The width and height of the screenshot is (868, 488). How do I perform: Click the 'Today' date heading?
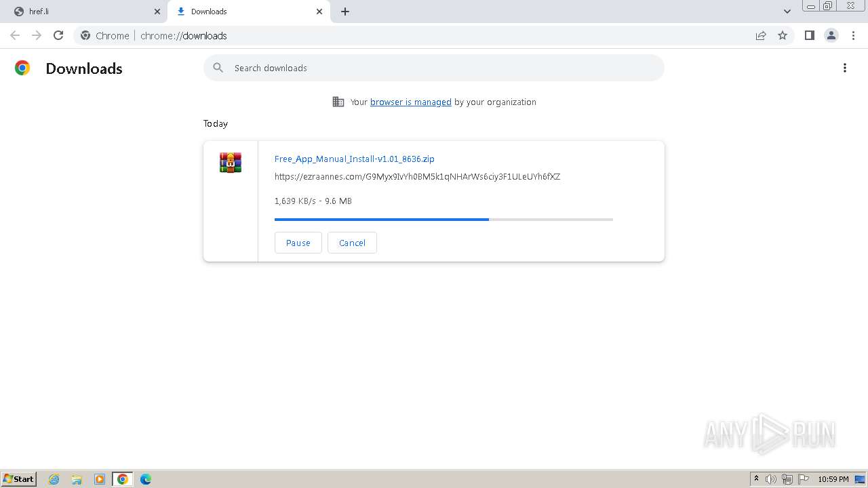216,123
